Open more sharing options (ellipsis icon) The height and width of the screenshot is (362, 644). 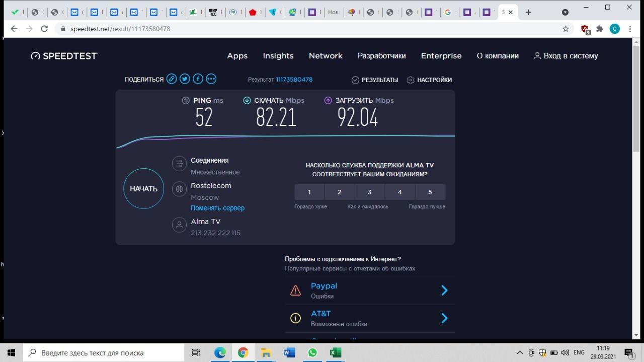pyautogui.click(x=211, y=79)
